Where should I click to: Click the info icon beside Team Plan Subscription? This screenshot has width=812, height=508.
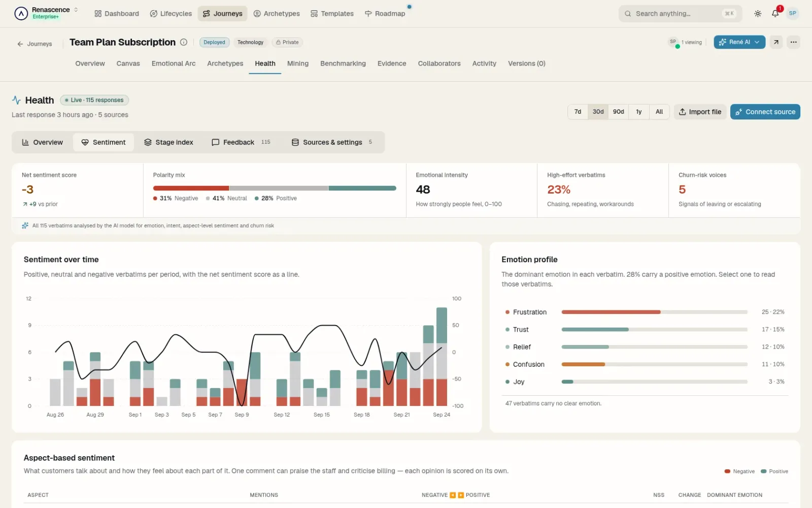(x=184, y=42)
